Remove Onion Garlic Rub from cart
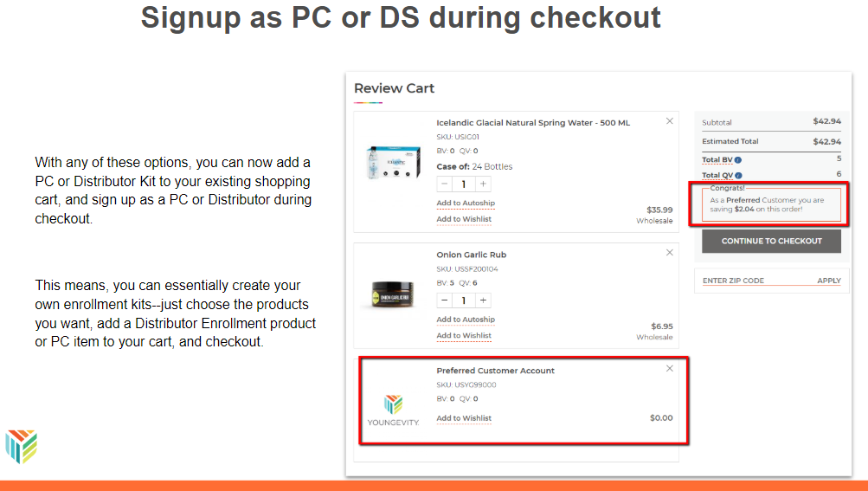Screen dimensions: 868x491 tap(669, 253)
